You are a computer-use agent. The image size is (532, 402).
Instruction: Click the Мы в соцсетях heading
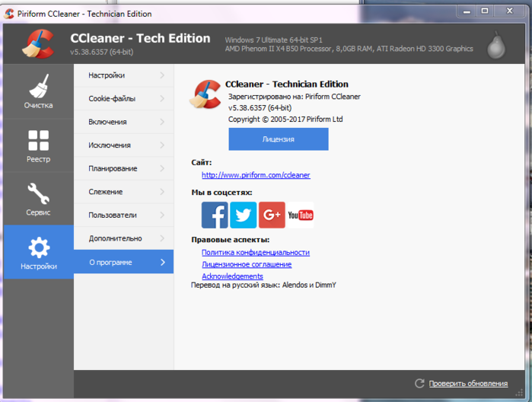(x=221, y=193)
